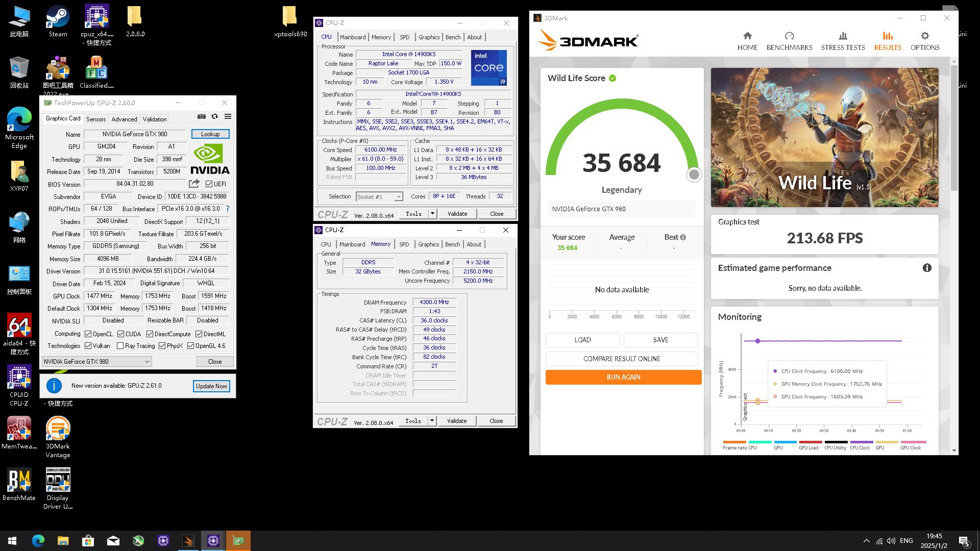
Task: Open the 3DMark STRESS TESTS section
Action: (x=843, y=41)
